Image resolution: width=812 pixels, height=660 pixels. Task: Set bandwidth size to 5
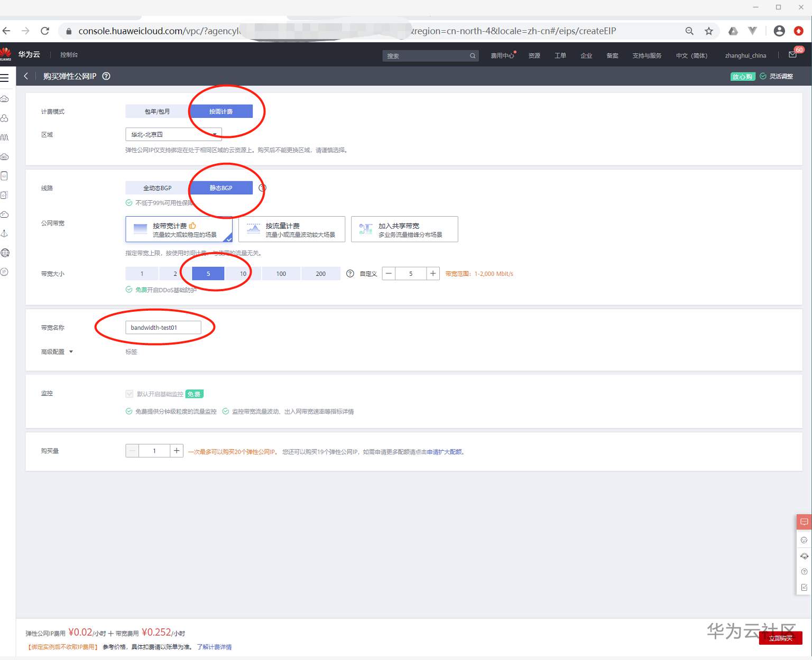[x=208, y=274]
